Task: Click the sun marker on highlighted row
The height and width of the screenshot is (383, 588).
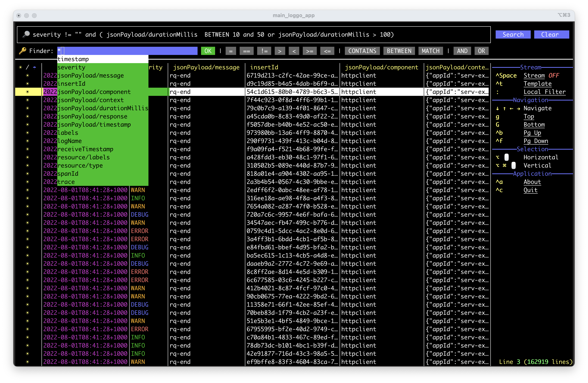Action: 27,92
